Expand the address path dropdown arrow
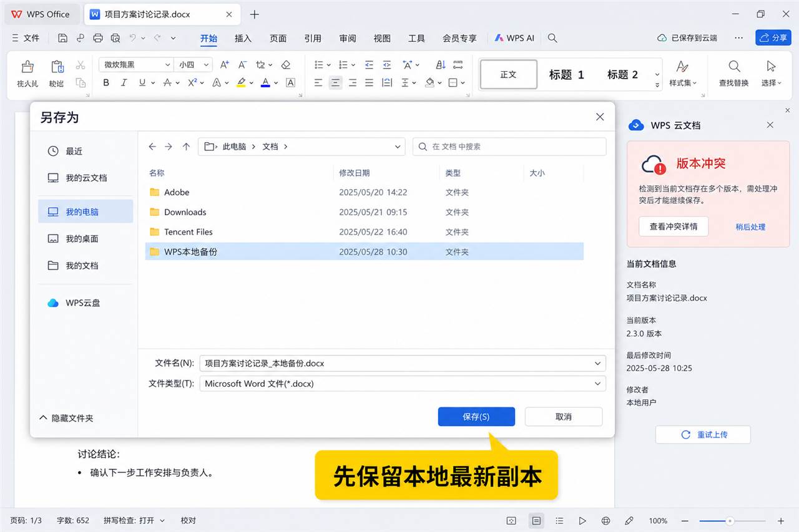 coord(398,147)
